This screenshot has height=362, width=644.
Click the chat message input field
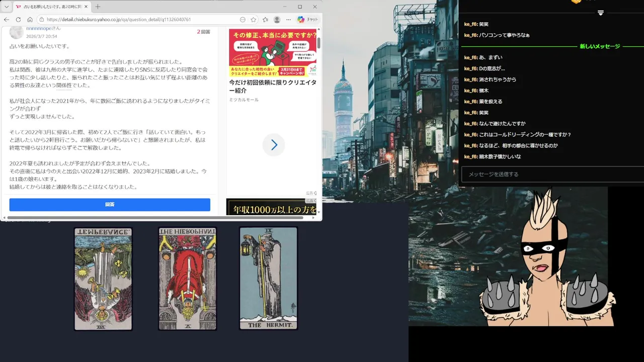552,174
